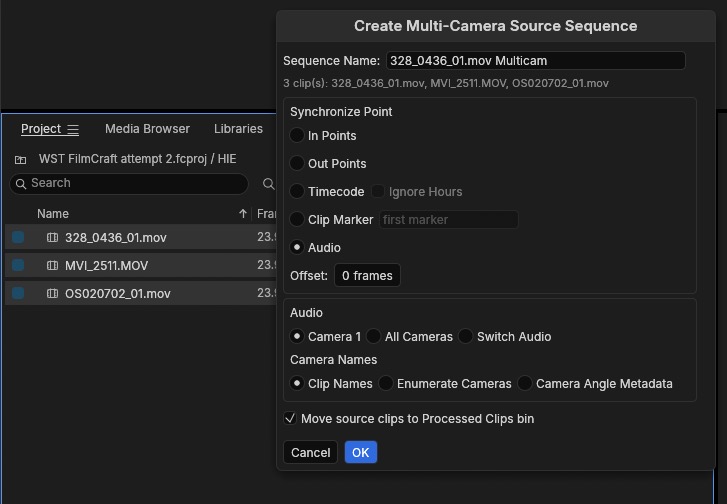Click the bin folder navigate-up icon
This screenshot has height=504, width=727.
click(x=20, y=159)
